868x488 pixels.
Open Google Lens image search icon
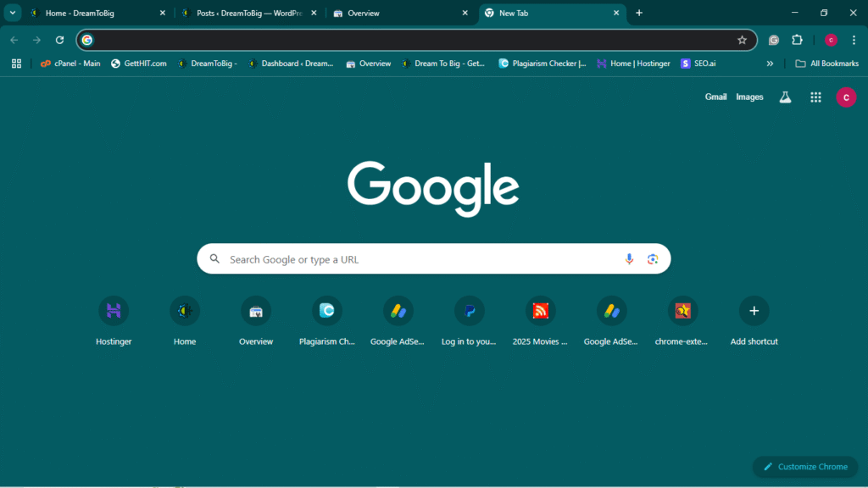click(653, 259)
